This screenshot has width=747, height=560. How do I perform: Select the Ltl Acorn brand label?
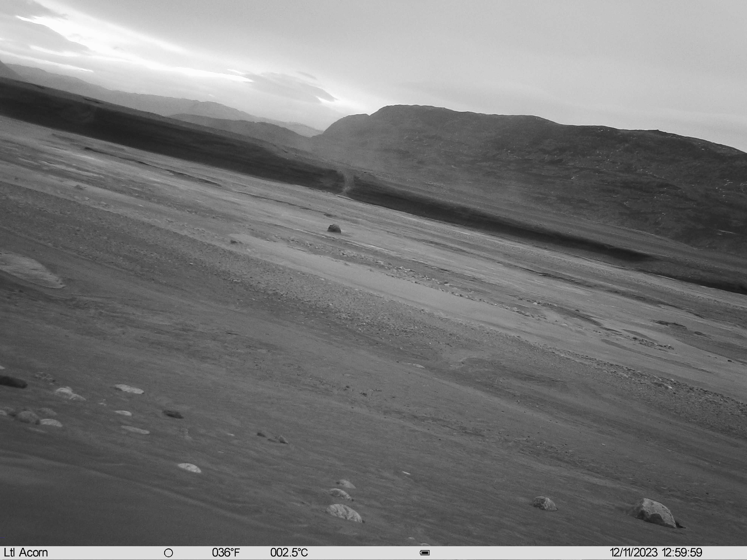[x=26, y=553]
